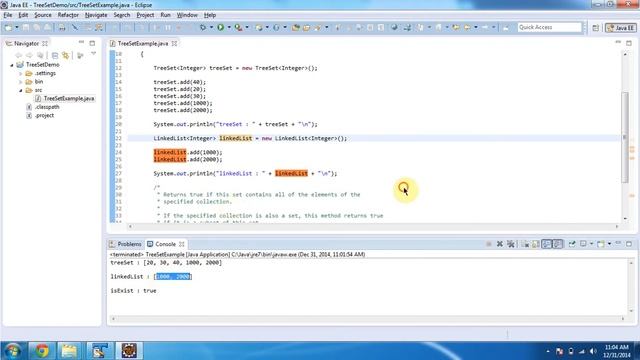Click the Navigator Back arrow icon
Screen dimensions: 640x360
(x=18, y=55)
